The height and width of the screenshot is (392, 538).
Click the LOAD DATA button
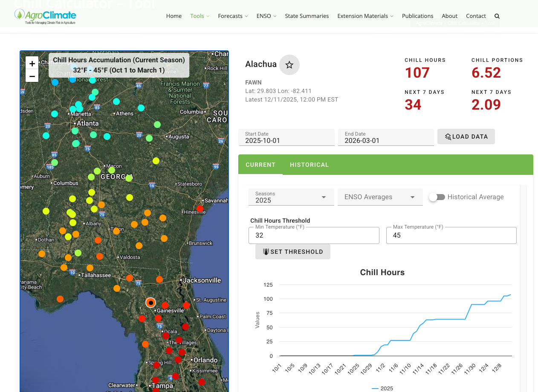[x=466, y=136]
